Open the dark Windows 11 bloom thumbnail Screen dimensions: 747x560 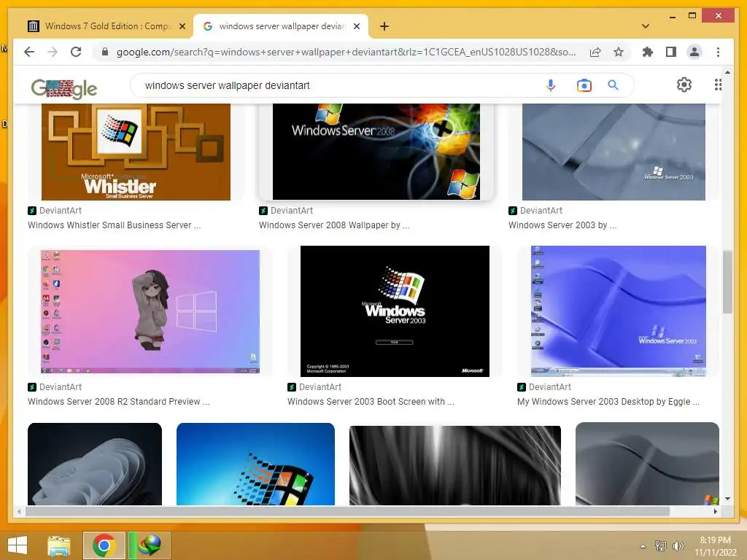95,464
